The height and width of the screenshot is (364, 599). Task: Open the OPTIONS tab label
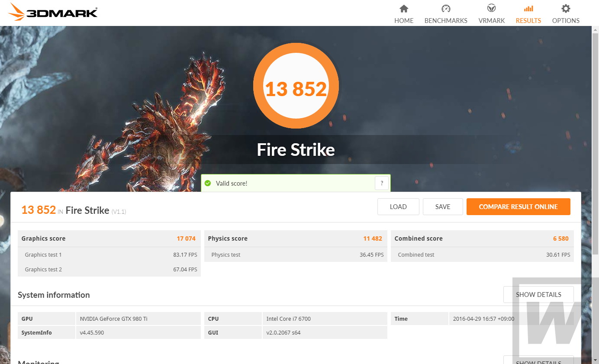pyautogui.click(x=566, y=21)
